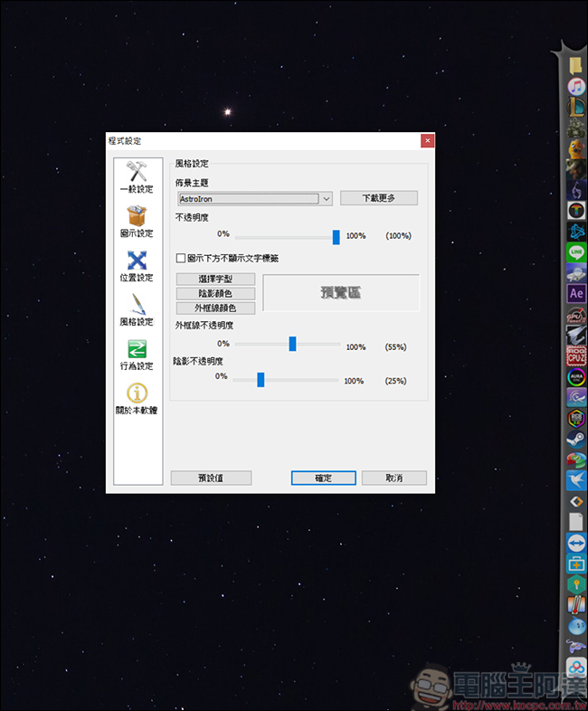
Task: Launch League of Legends from the dock
Action: pos(576,107)
